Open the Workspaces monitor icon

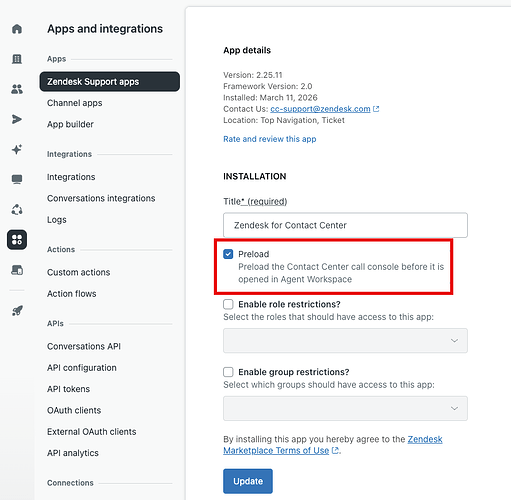click(x=17, y=179)
